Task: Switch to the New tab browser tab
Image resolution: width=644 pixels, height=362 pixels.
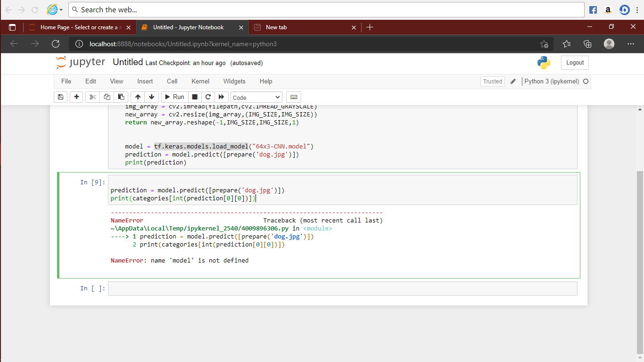Action: [276, 27]
